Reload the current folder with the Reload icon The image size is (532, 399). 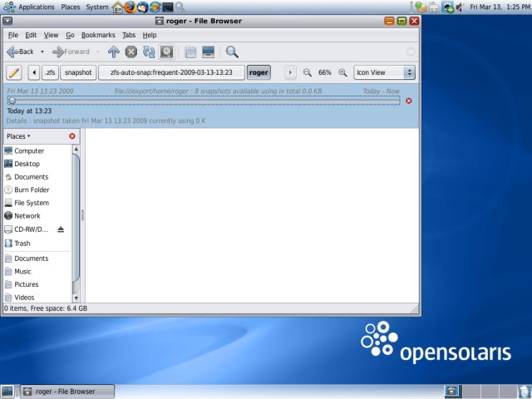pyautogui.click(x=149, y=52)
